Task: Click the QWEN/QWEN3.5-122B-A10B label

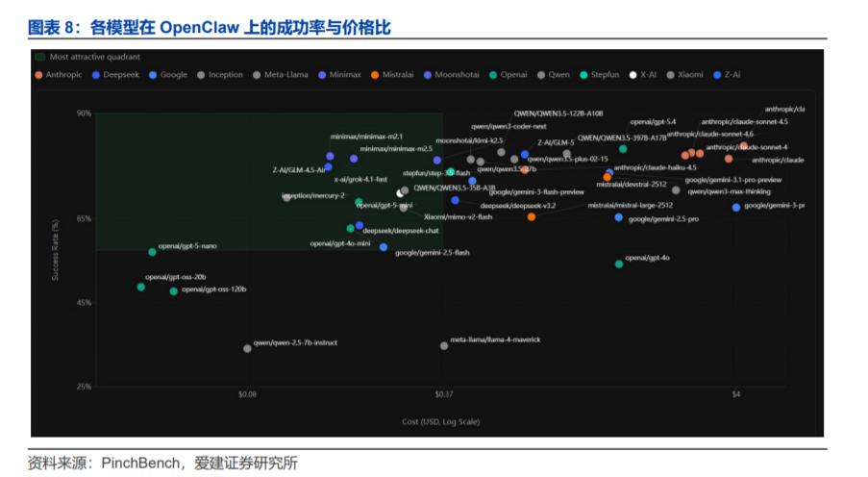Action: click(558, 113)
